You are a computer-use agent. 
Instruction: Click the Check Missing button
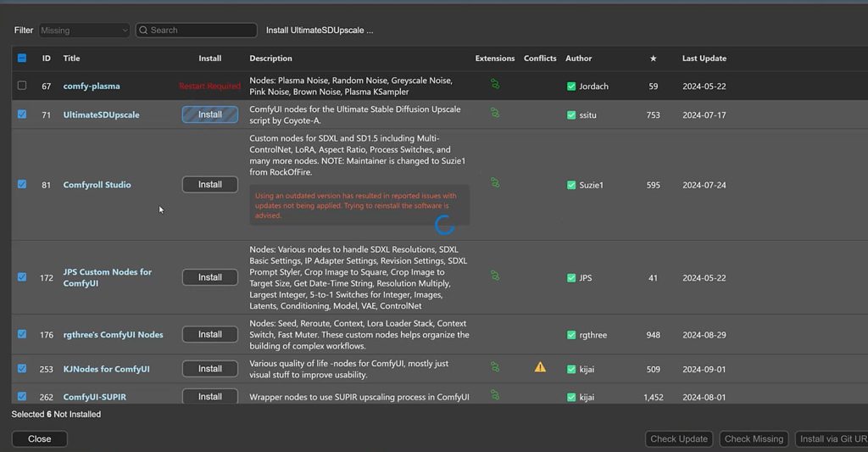pos(754,439)
